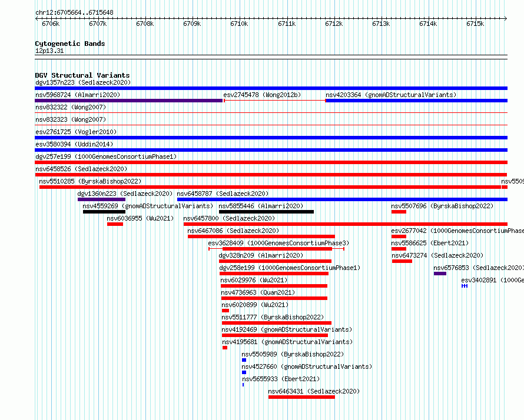Click the chr12:6705664..6715648 region label
The width and height of the screenshot is (524, 420).
tap(74, 13)
